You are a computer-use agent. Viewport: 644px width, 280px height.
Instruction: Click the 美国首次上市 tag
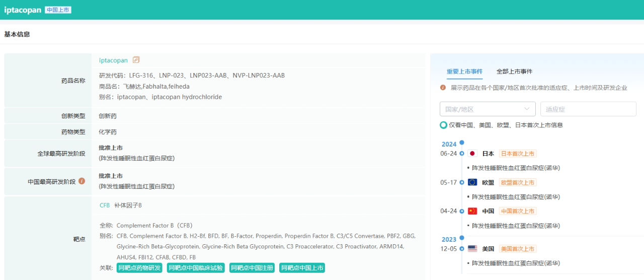(518, 249)
